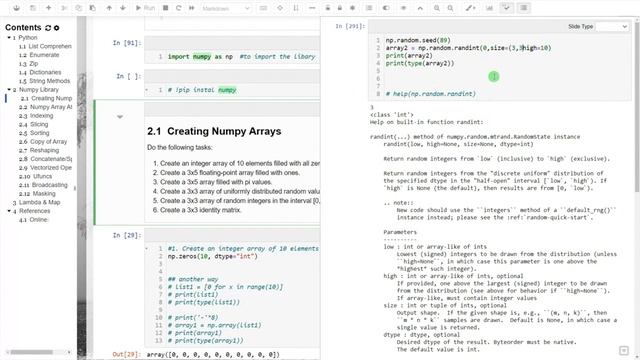The height and width of the screenshot is (360, 640).
Task: Run the current cell
Action: pyautogui.click(x=145, y=8)
